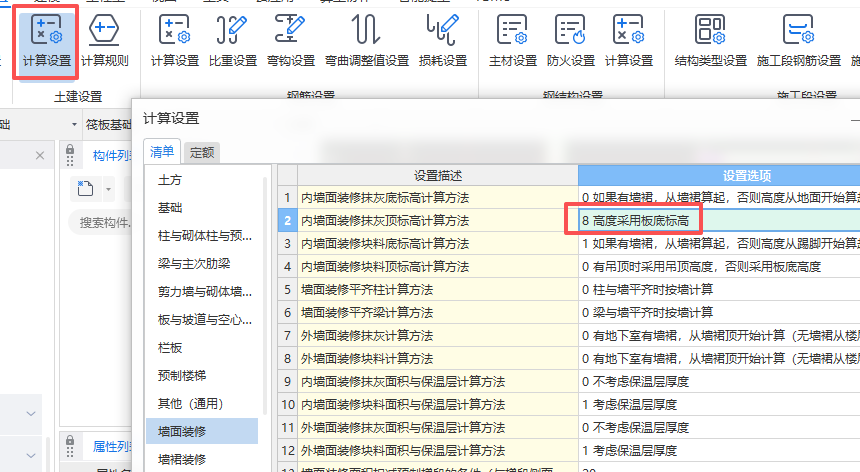The image size is (860, 472).
Task: Click the 设置选项 column header
Action: coord(719,175)
